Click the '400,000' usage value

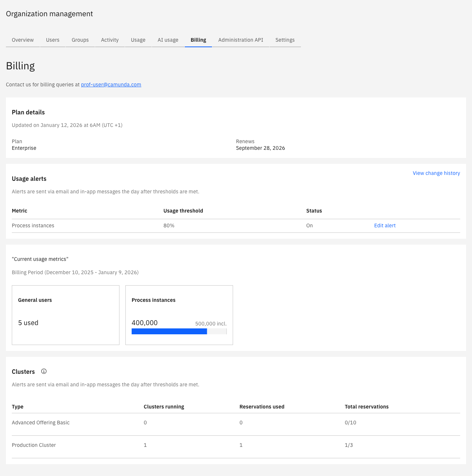tap(145, 323)
